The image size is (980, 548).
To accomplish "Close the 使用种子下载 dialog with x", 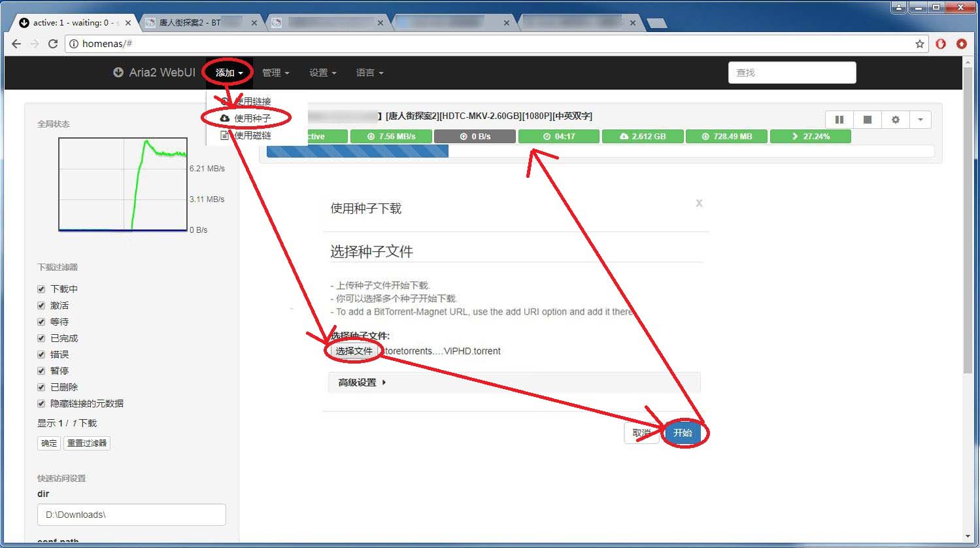I will [699, 203].
